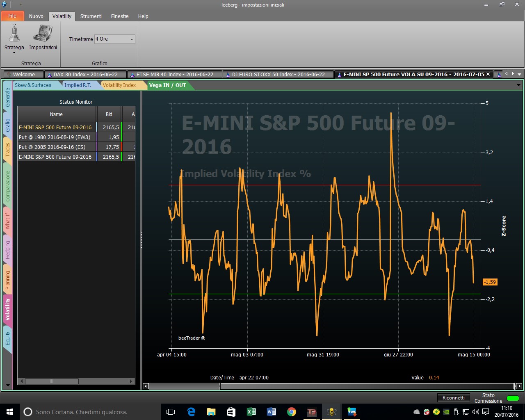The image size is (525, 420).
Task: Select the Skew & Surfaces tab
Action: coord(33,85)
